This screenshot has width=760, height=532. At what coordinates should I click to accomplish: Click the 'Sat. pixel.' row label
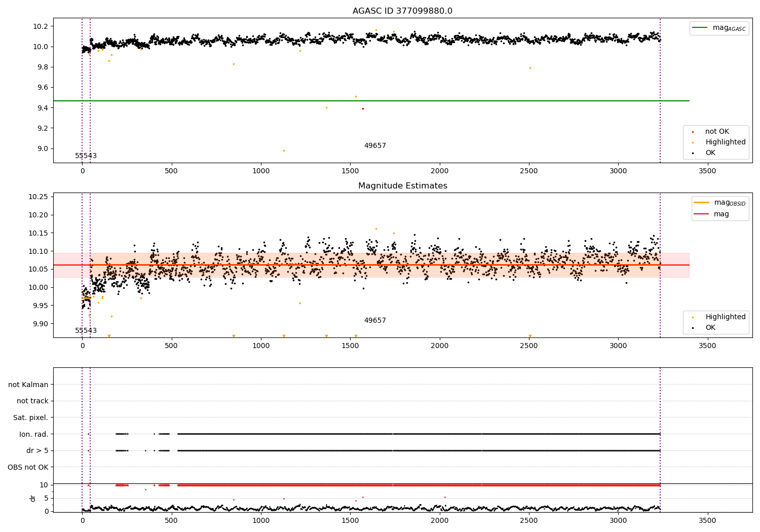[x=30, y=417]
